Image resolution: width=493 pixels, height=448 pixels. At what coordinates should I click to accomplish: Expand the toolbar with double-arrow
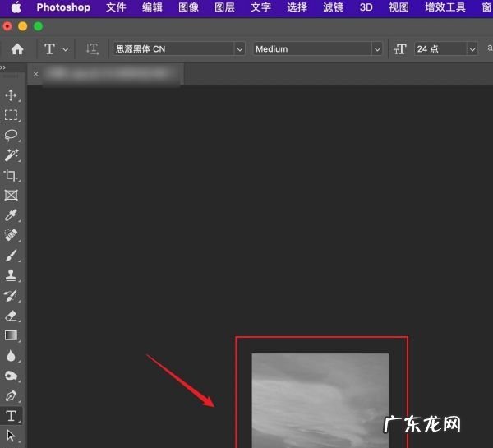click(x=2, y=67)
